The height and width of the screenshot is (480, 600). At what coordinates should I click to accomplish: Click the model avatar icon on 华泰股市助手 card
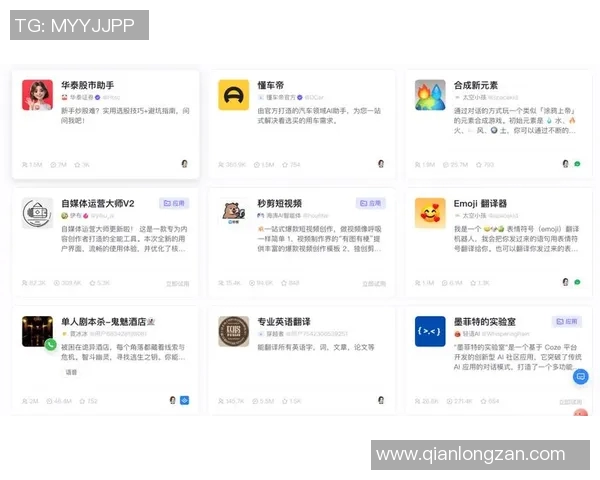coord(184,164)
